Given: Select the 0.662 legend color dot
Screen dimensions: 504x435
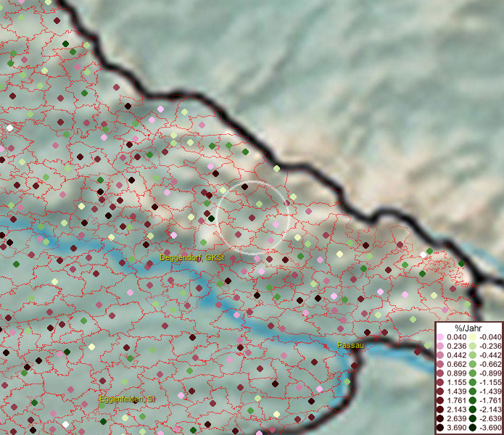Looking at the screenshot, I should [x=440, y=365].
